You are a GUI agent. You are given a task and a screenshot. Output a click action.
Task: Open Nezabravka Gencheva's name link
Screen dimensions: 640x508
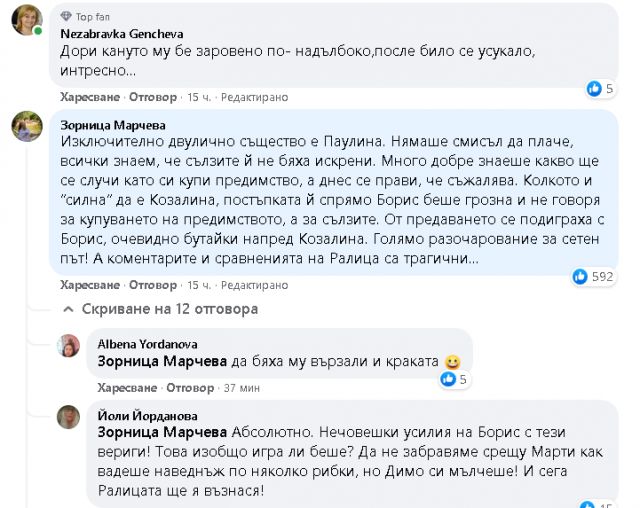123,33
